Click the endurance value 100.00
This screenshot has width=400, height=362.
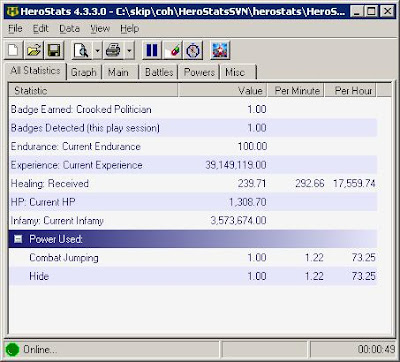coord(252,146)
